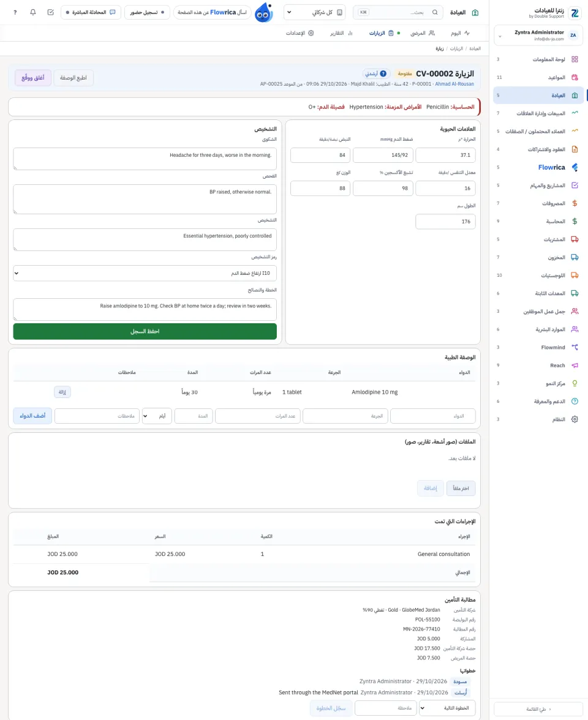The image size is (588, 720).
Task: Open المشاريع والمهام projects icon
Action: (575, 185)
